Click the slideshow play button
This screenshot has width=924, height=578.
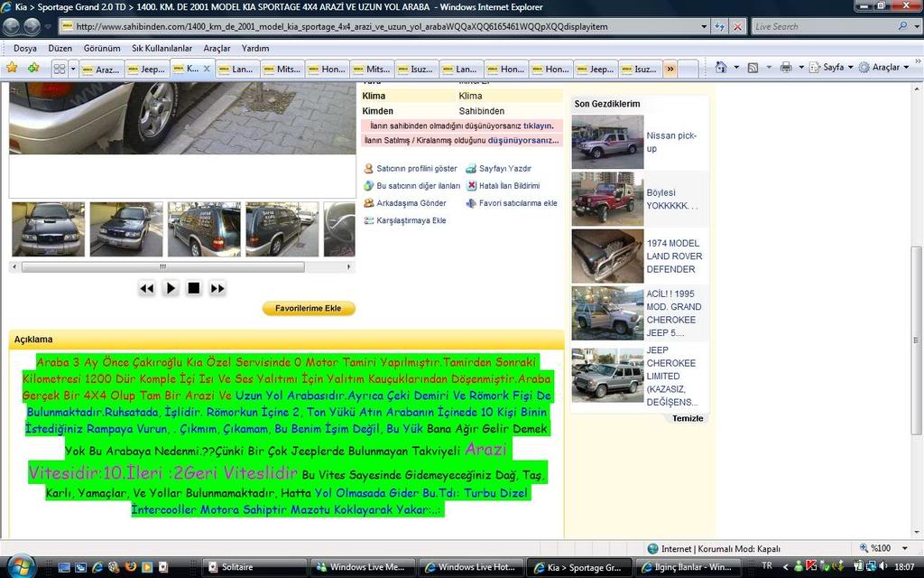tap(171, 288)
